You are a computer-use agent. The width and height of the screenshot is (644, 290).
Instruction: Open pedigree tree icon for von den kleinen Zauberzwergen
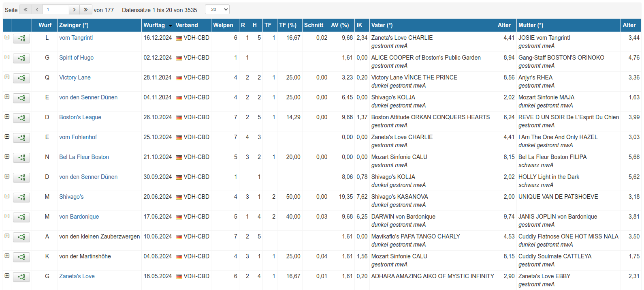tap(21, 237)
